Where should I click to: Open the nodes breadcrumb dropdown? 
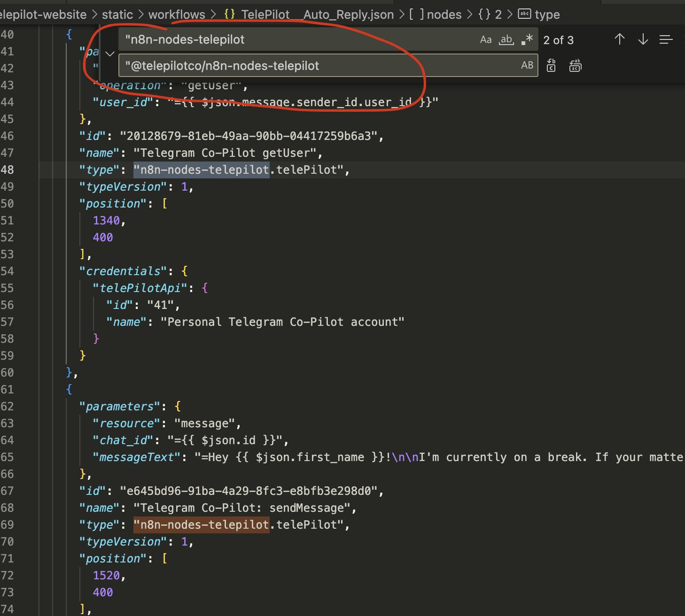tap(444, 14)
